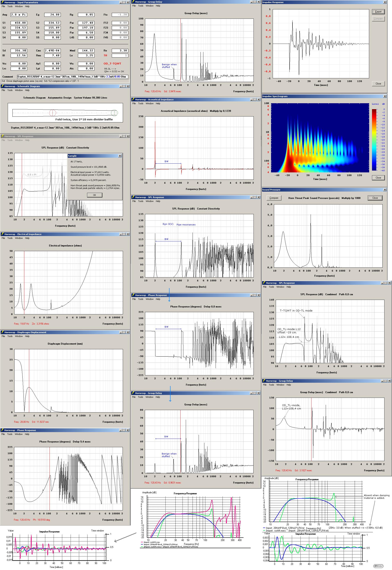Click the Le field showing 3,25
The image size is (392, 570).
coord(86,55)
